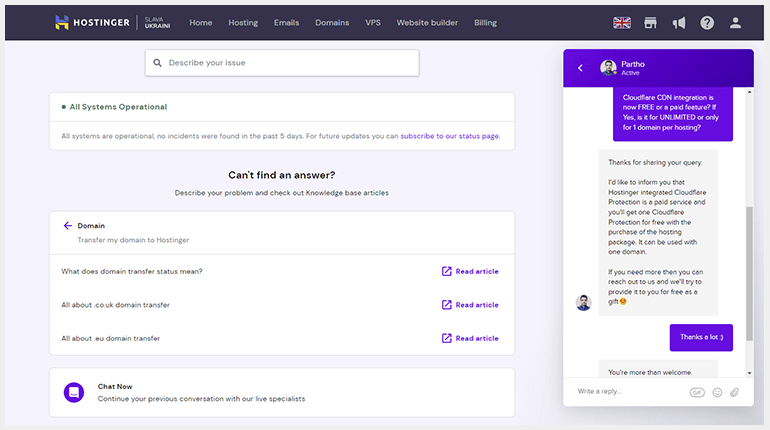Click chat scrollbar up arrow

tap(749, 92)
